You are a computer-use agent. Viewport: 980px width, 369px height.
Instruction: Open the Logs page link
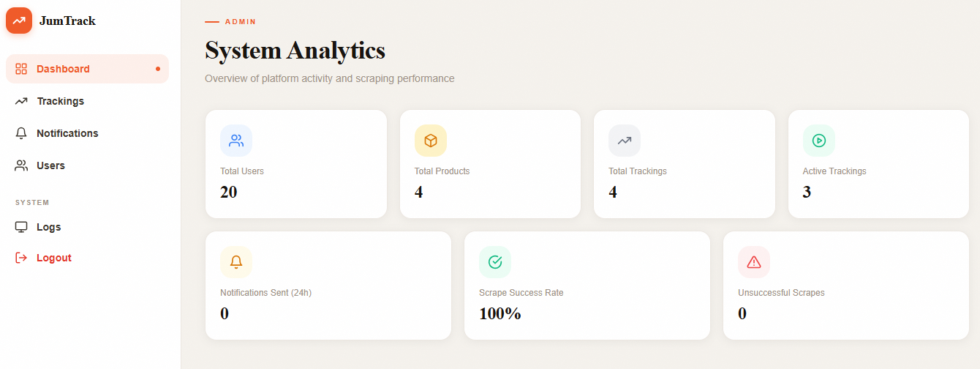(49, 227)
